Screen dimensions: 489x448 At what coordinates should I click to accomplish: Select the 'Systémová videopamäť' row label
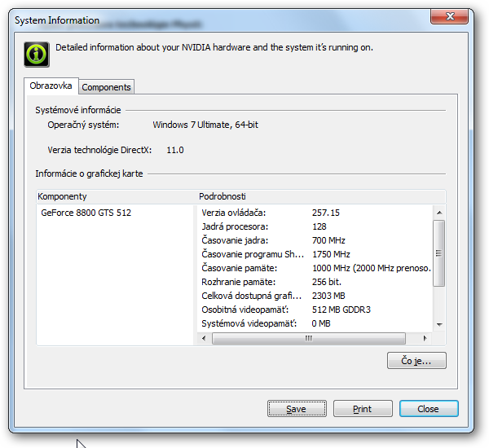(x=249, y=323)
